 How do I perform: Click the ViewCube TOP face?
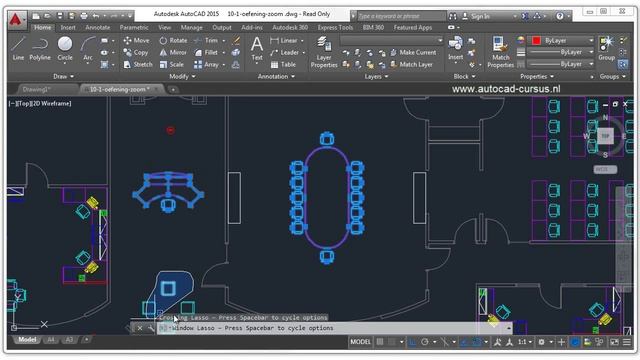[x=605, y=136]
